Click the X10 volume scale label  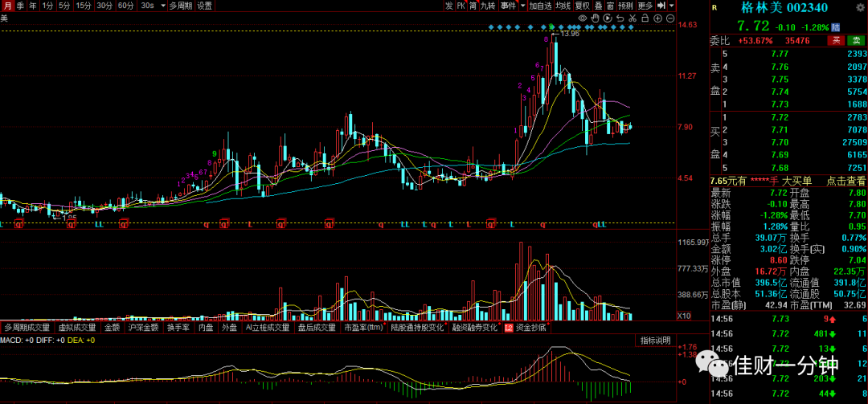684,316
